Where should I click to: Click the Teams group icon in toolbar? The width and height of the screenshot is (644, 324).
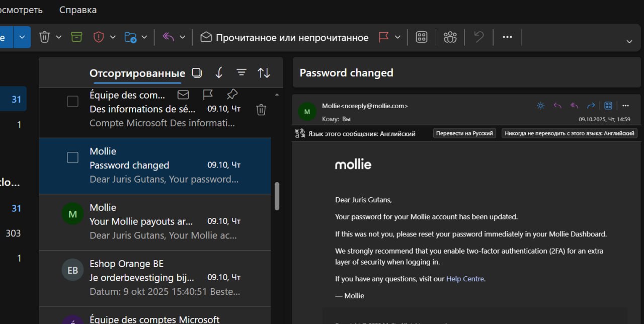coord(450,37)
